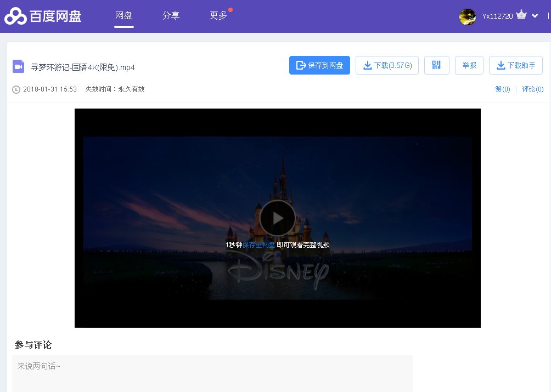Screen dimensions: 551x392
Task: Click the download icon inside 下载助手 button
Action: [501, 65]
